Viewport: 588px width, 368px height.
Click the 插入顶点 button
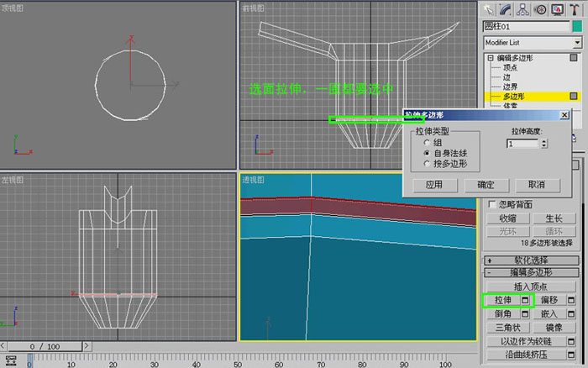click(531, 287)
